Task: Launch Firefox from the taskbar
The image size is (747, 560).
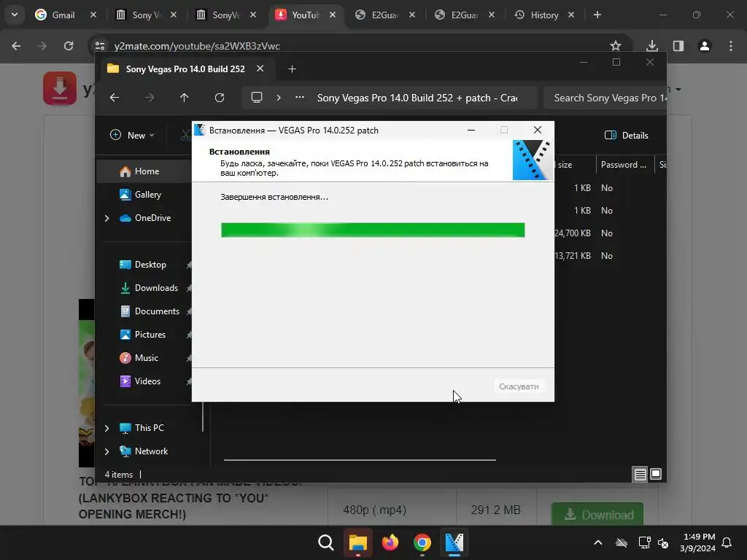Action: (390, 542)
